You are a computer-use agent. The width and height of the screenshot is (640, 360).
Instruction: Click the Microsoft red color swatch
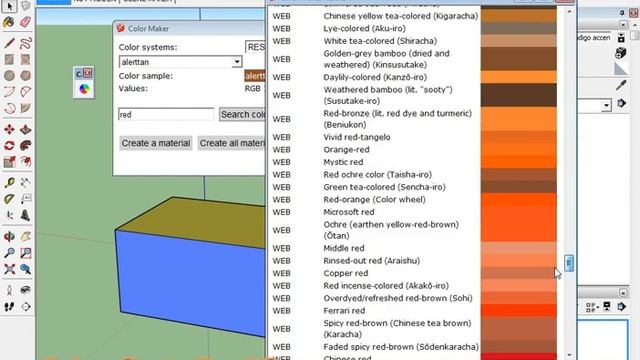point(518,212)
